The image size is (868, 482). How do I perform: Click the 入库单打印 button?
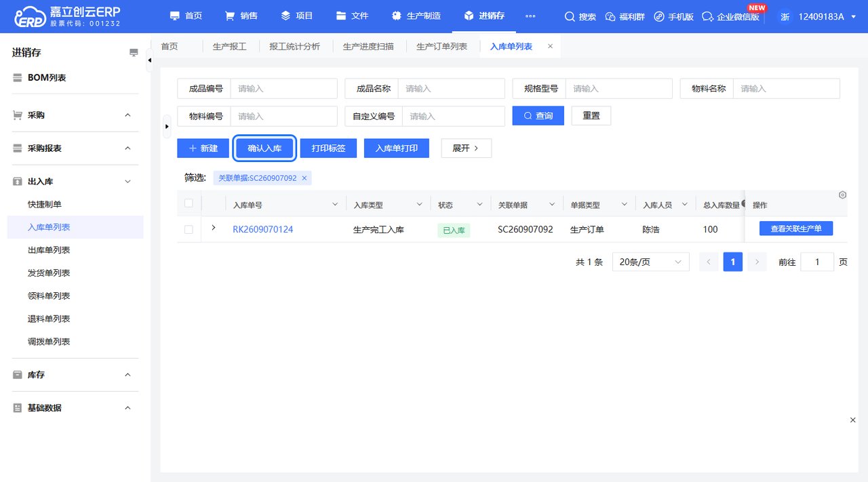tap(397, 148)
